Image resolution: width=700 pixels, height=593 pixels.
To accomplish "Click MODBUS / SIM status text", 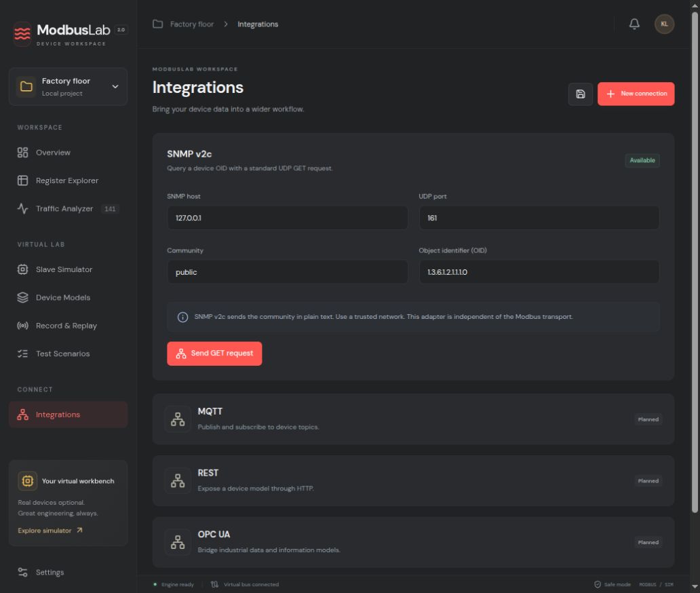I will coord(657,584).
